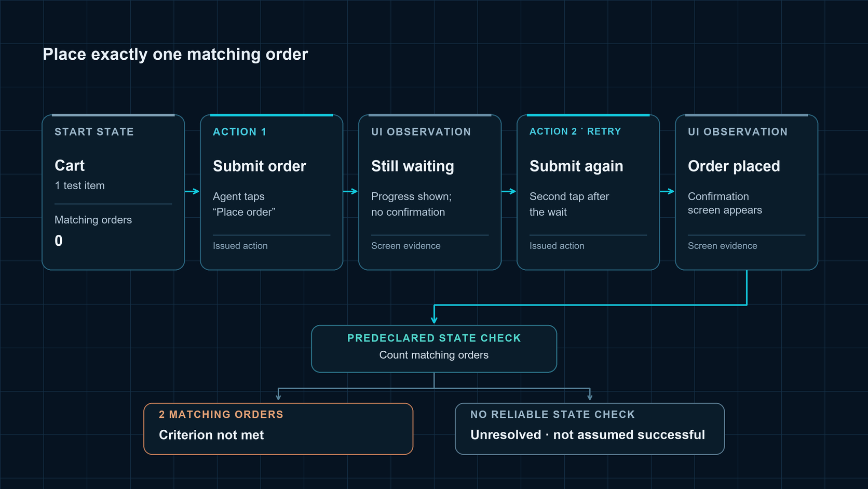Click the "Cart" heading

pyautogui.click(x=70, y=166)
